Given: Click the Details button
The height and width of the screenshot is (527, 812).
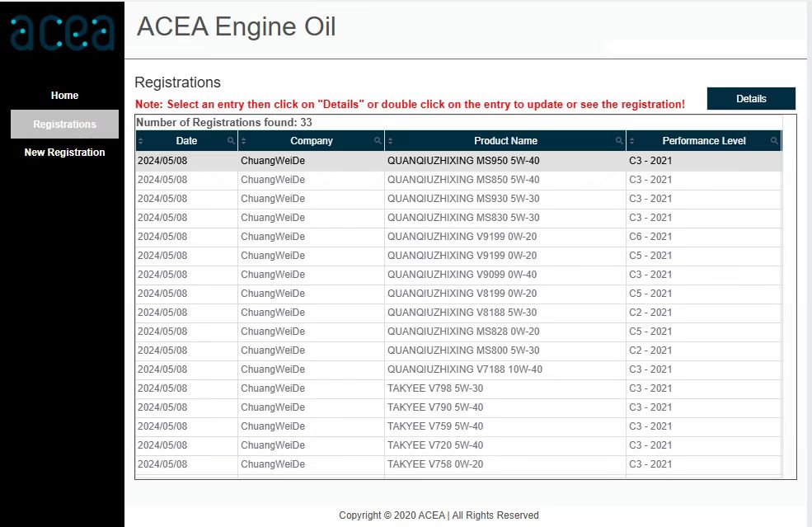Looking at the screenshot, I should coord(751,98).
